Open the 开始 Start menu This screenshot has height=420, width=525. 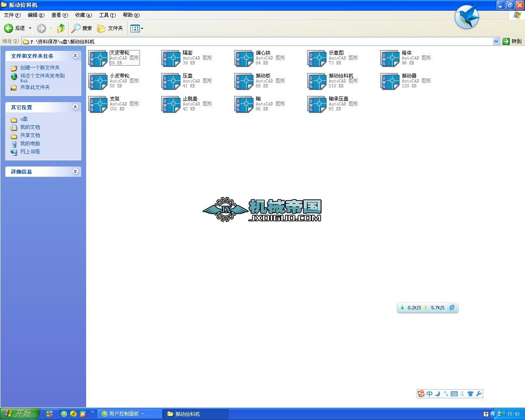pos(20,414)
